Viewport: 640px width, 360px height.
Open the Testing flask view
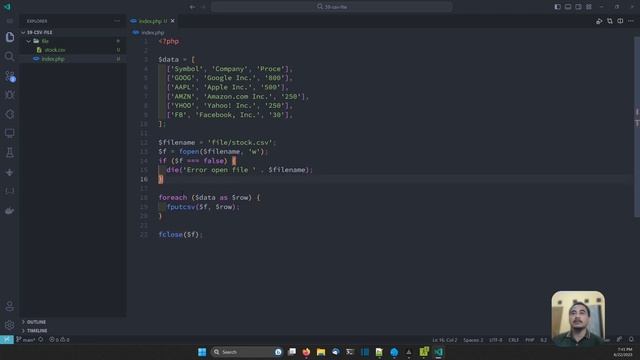tap(10, 153)
